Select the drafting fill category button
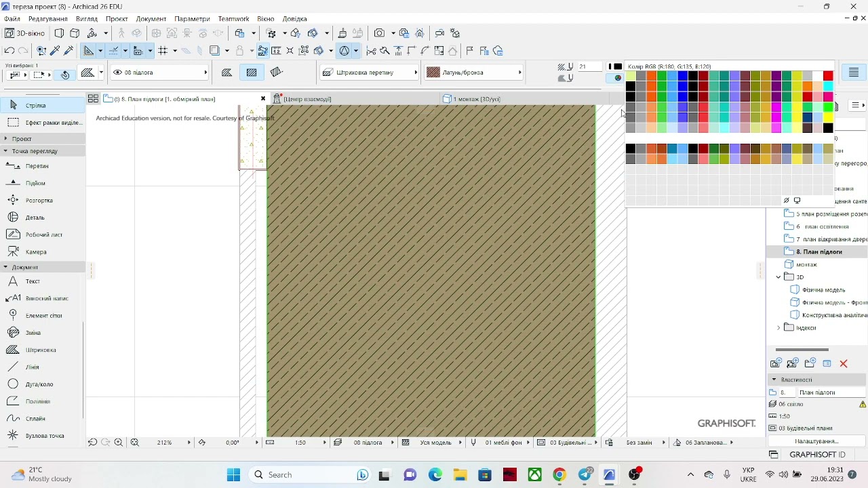Viewport: 868px width, 488px height. pyautogui.click(x=252, y=73)
